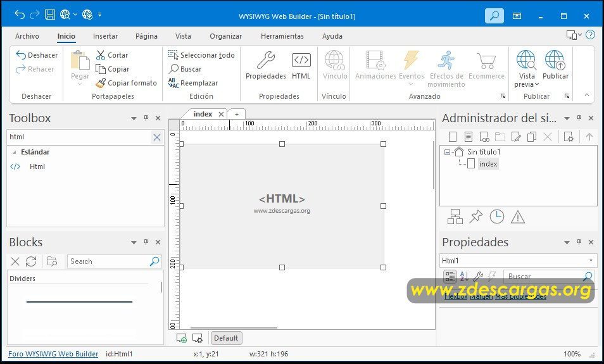Viewport: 604px width, 364px height.
Task: Click Seleccionar todo
Action: point(201,55)
